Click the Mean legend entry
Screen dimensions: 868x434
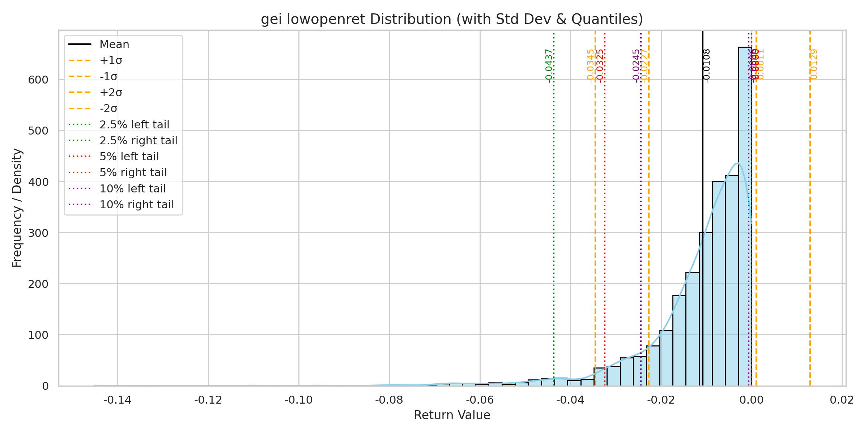coord(114,44)
